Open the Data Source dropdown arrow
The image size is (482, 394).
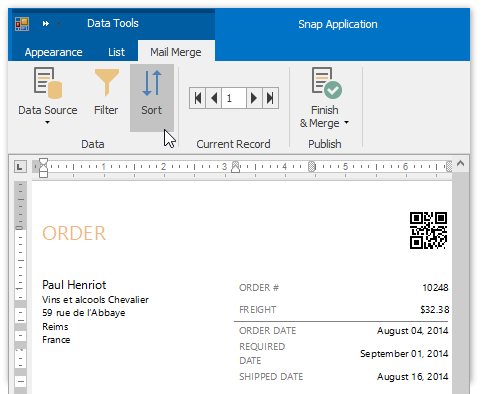(47, 123)
